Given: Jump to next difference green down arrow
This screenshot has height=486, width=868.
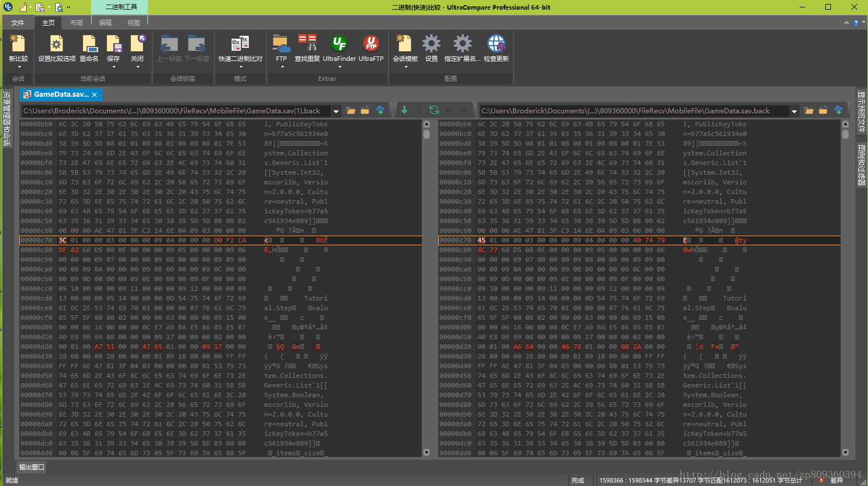Looking at the screenshot, I should pyautogui.click(x=404, y=110).
